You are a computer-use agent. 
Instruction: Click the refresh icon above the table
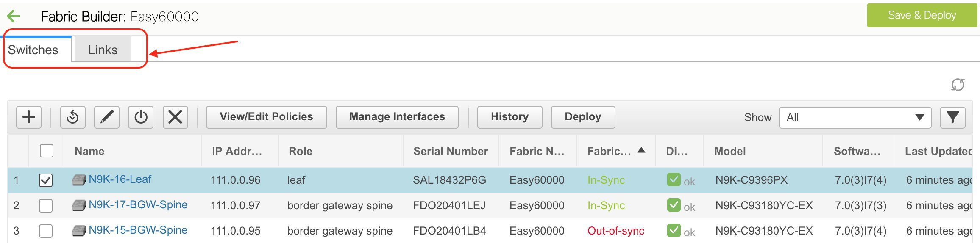[x=958, y=85]
